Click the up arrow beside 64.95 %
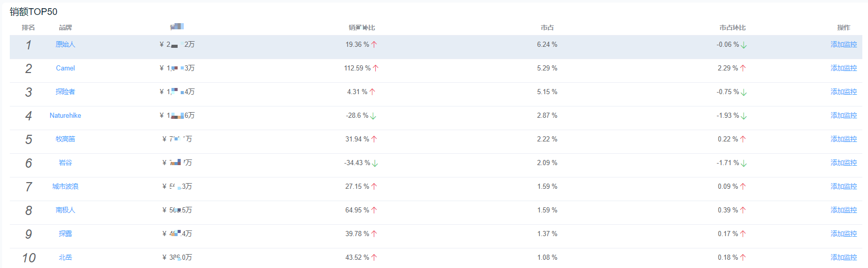Image resolution: width=868 pixels, height=268 pixels. pyautogui.click(x=374, y=210)
